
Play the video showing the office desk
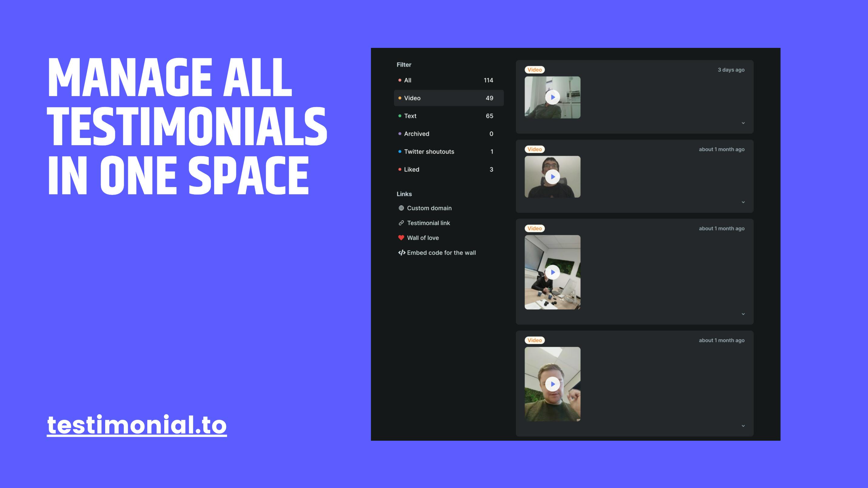(x=553, y=272)
